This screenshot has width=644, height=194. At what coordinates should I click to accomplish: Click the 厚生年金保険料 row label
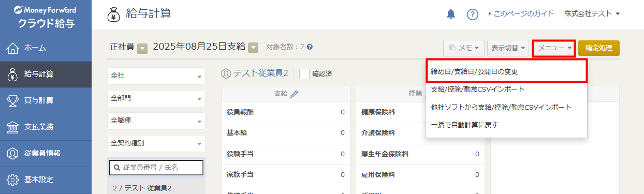pyautogui.click(x=385, y=154)
